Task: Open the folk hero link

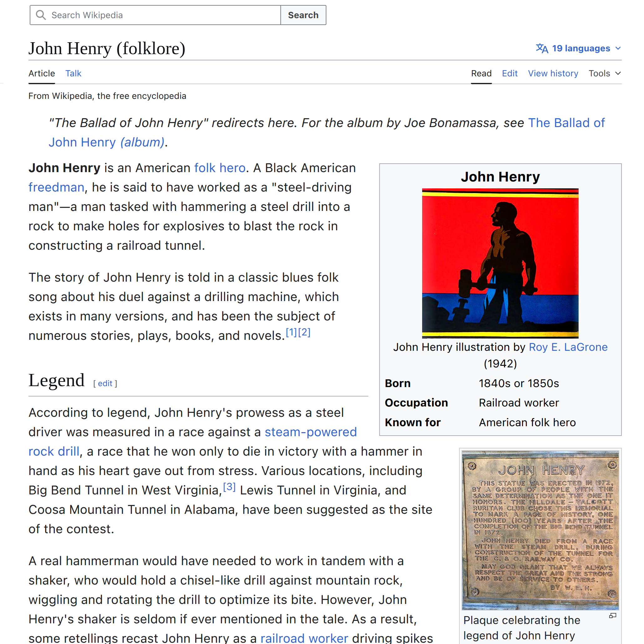Action: point(220,168)
